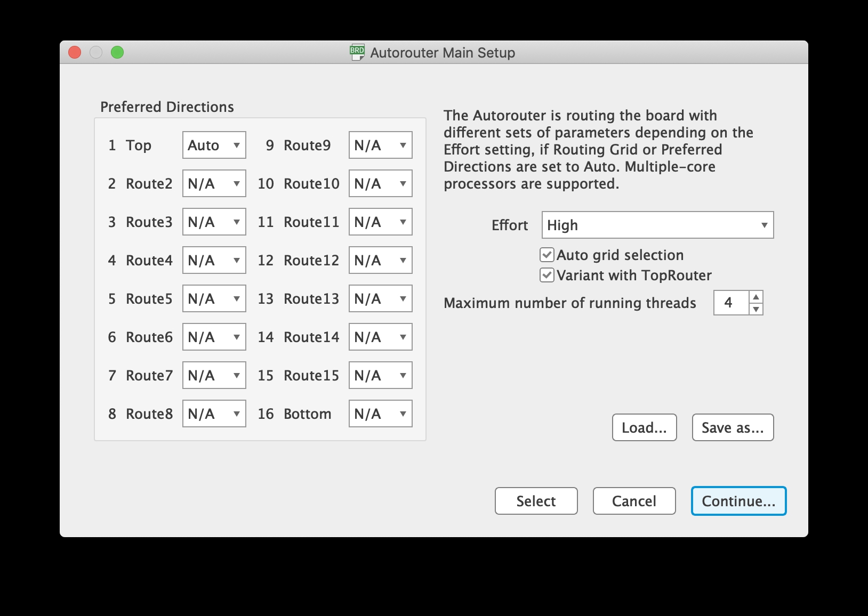Expand the Route8 direction dropdown
This screenshot has width=868, height=616.
[214, 414]
